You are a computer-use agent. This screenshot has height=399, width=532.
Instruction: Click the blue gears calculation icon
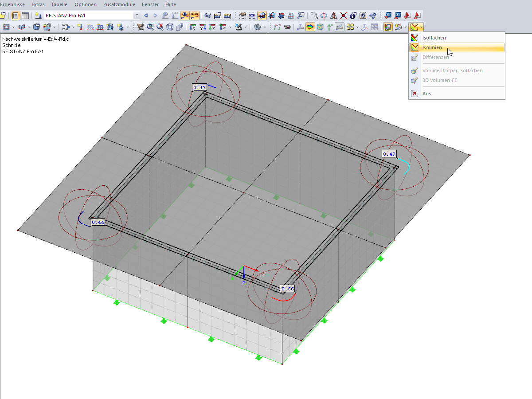click(x=373, y=16)
